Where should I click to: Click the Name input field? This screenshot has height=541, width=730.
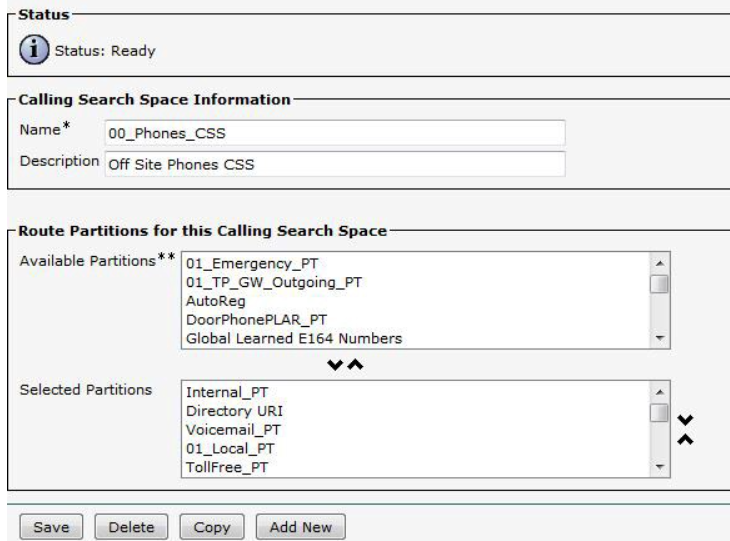[335, 133]
